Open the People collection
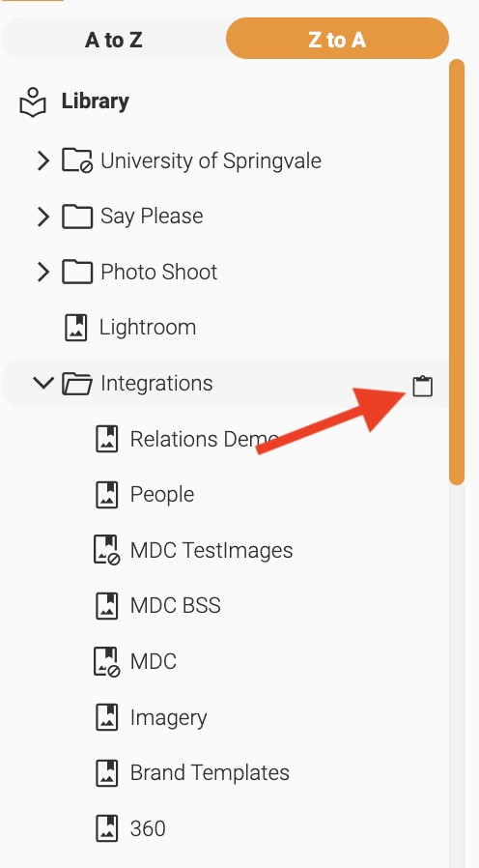The image size is (479, 868). [x=162, y=494]
